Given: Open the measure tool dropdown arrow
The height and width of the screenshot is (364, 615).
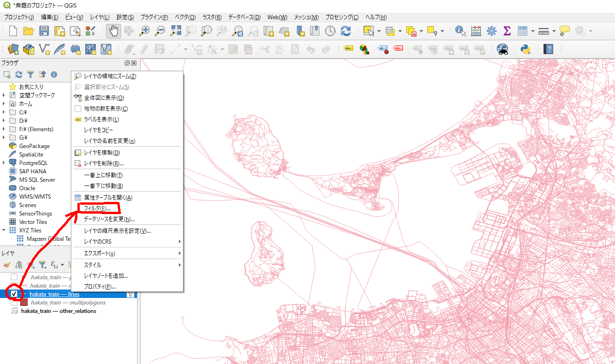Looking at the screenshot, I should point(554,31).
